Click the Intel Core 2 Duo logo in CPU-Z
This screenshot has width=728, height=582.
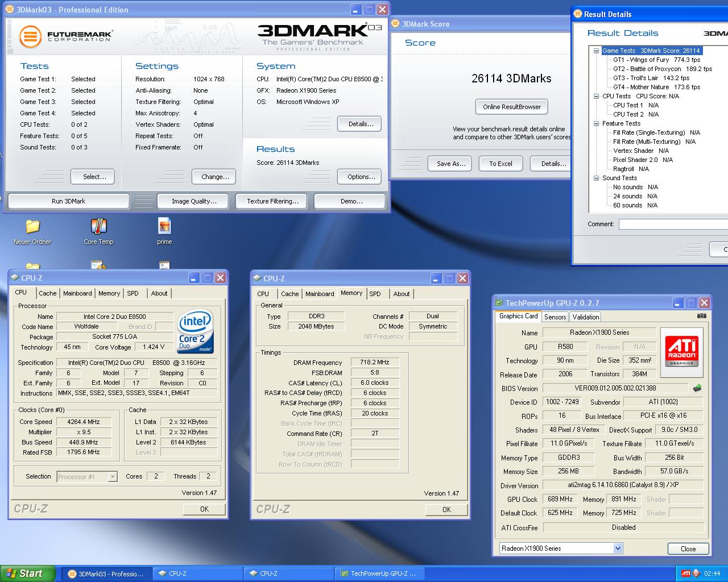click(x=196, y=331)
